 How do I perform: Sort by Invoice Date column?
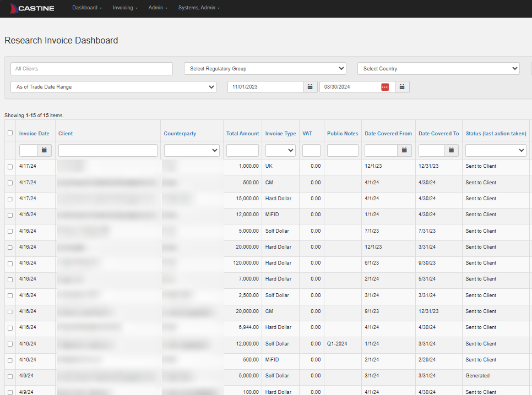click(x=34, y=134)
